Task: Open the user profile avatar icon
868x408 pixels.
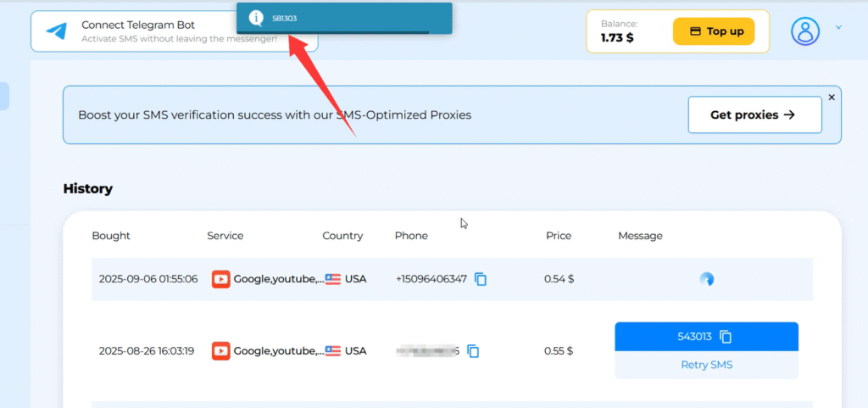Action: click(x=805, y=31)
